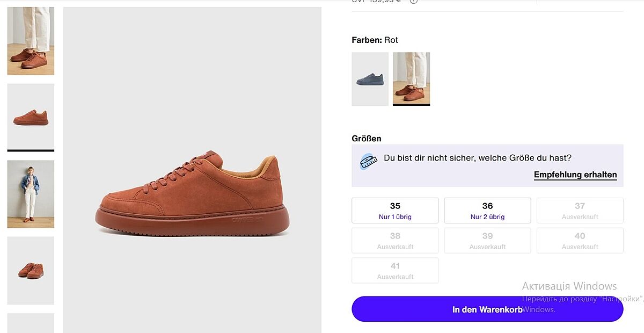Open thumbnail of legs wearing red sneakers
Viewport: 644px width, 333px height.
coord(31,41)
